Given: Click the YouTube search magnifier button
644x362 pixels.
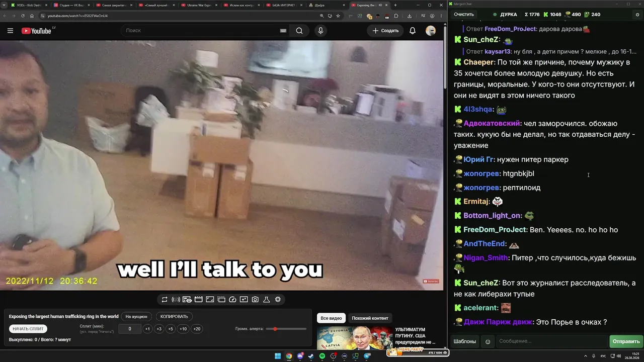Looking at the screenshot, I should pyautogui.click(x=299, y=31).
